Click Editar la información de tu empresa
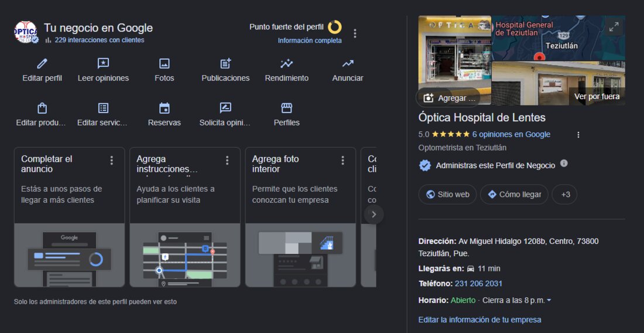Viewport: 644px width, 333px height. click(479, 320)
